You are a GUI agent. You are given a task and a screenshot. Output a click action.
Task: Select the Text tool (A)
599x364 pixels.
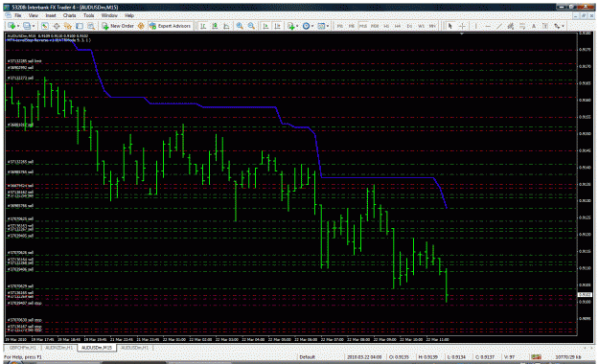[x=534, y=26]
